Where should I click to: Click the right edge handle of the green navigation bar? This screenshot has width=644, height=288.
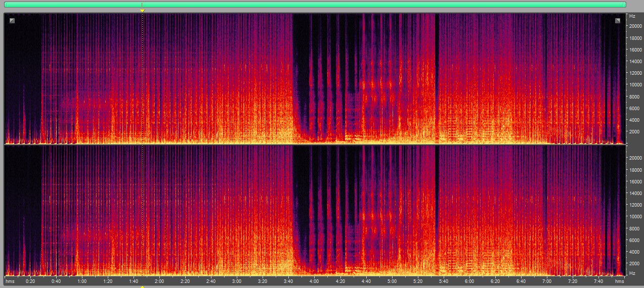625,5
